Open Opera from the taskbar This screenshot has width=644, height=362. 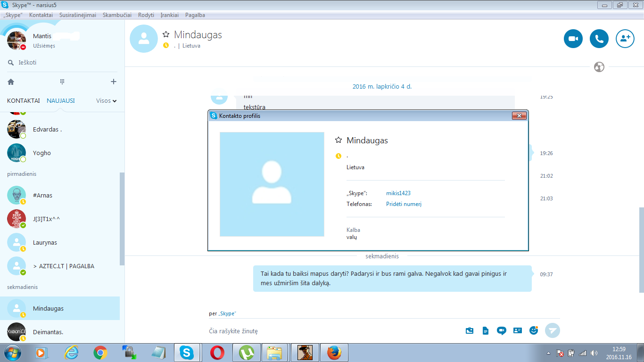216,352
